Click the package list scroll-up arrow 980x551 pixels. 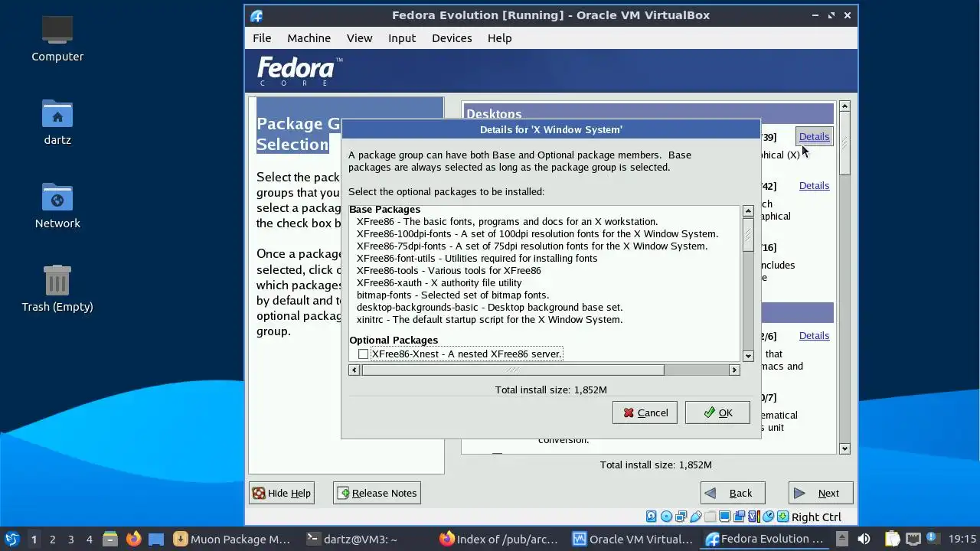click(x=748, y=211)
